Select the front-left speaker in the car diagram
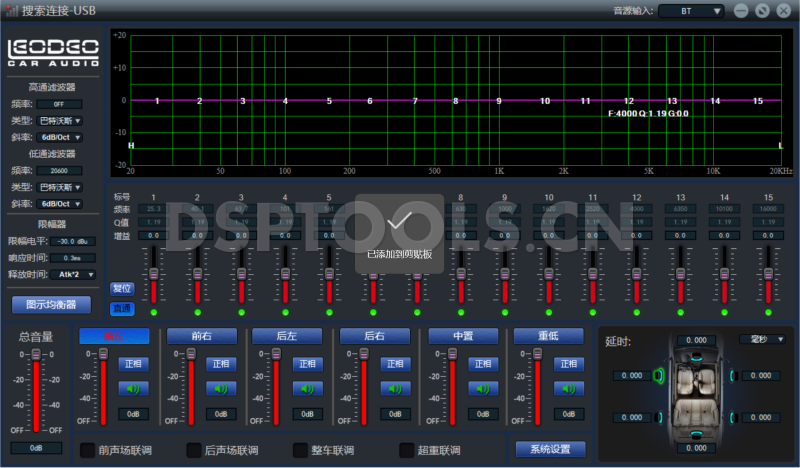The image size is (800, 468). (658, 375)
